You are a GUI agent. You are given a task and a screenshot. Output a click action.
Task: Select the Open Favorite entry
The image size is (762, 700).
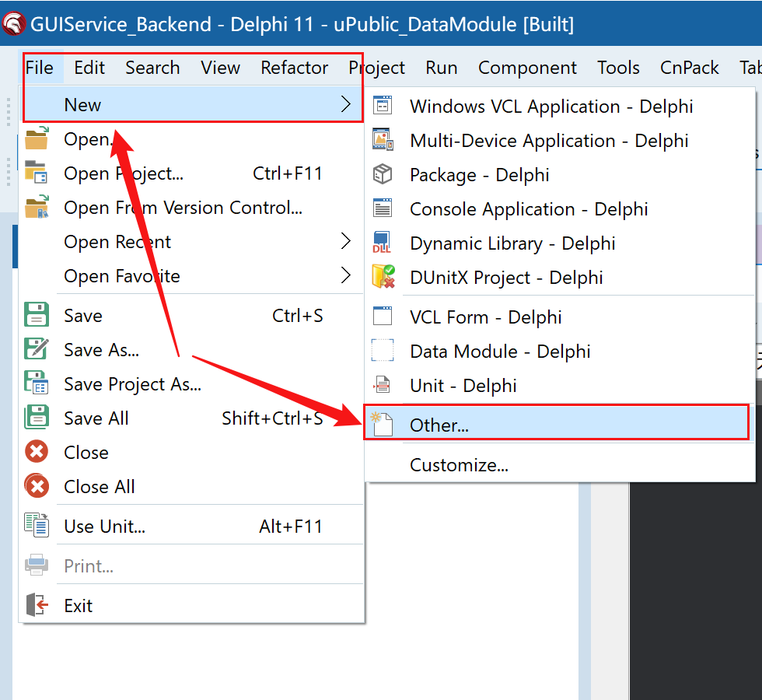click(x=193, y=275)
